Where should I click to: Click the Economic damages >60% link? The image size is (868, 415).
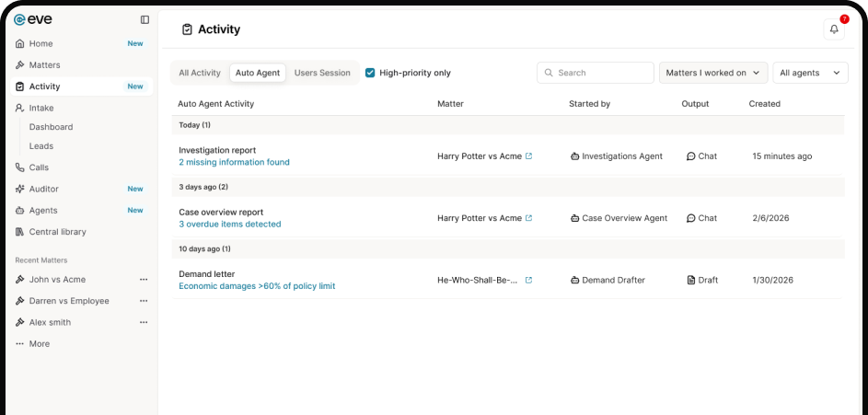pos(257,286)
